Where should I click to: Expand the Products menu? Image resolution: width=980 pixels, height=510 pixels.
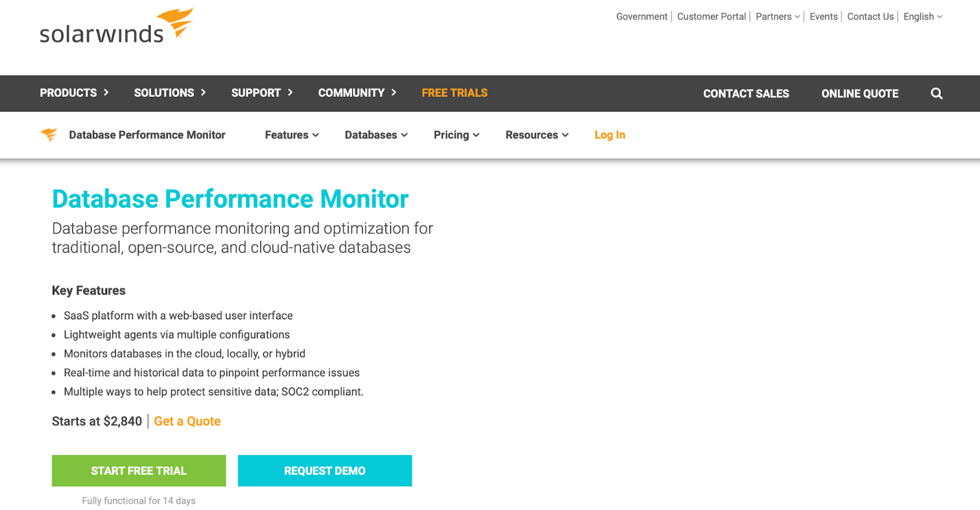[x=74, y=93]
